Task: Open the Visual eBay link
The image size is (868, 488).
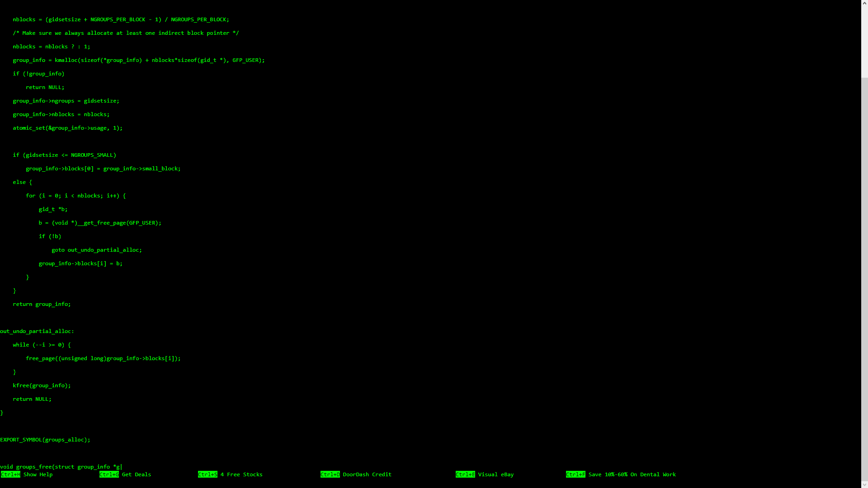Action: click(x=496, y=474)
